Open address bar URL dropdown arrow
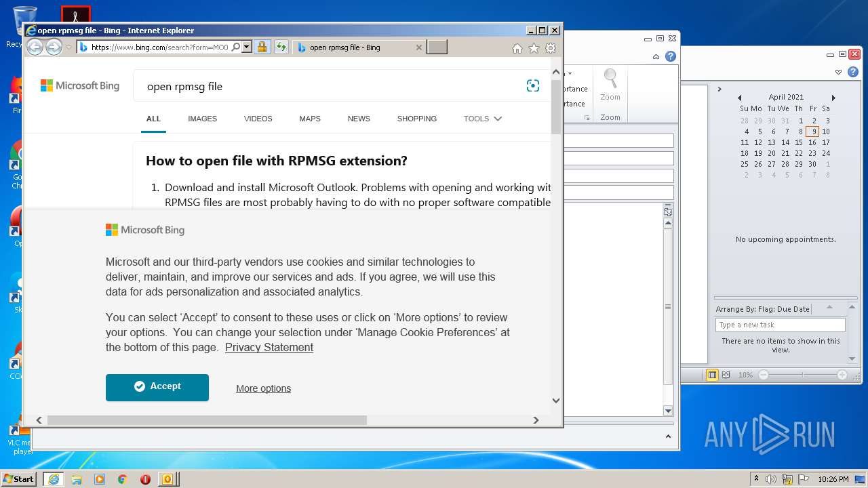 click(246, 47)
